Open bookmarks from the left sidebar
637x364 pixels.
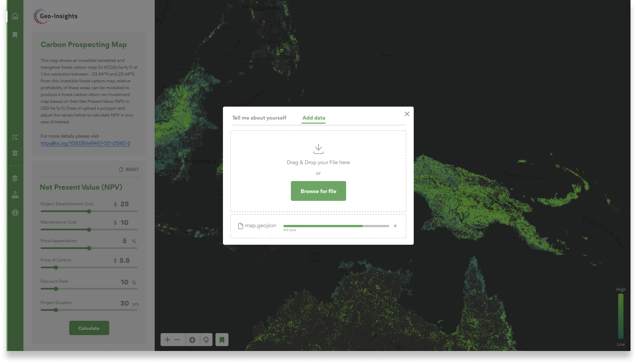pyautogui.click(x=15, y=35)
